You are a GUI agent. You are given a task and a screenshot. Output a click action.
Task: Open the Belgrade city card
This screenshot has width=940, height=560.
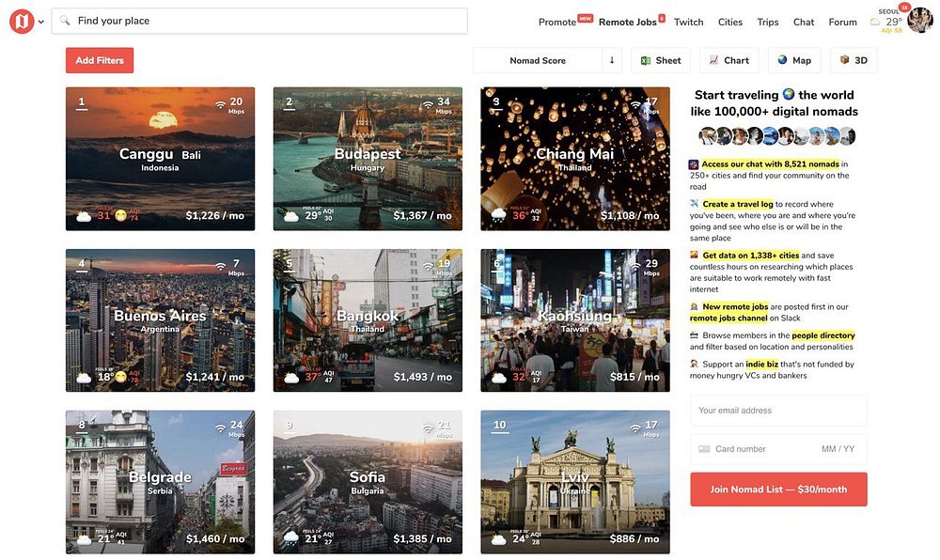[160, 482]
